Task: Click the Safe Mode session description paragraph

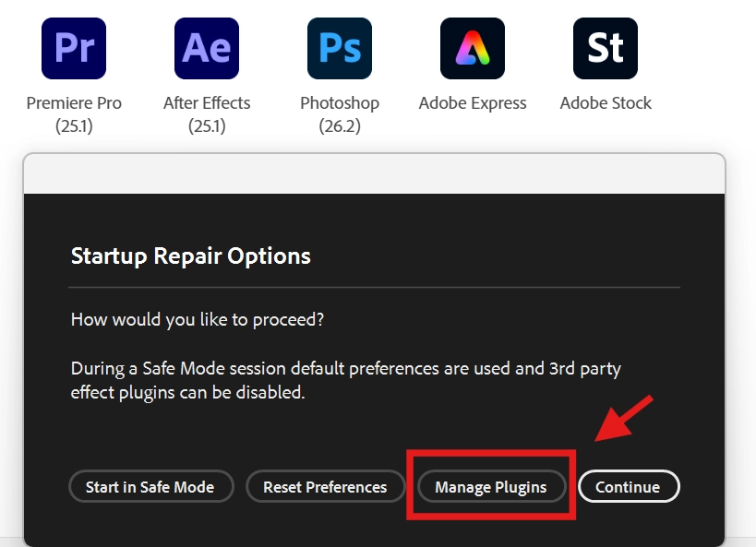Action: [346, 380]
